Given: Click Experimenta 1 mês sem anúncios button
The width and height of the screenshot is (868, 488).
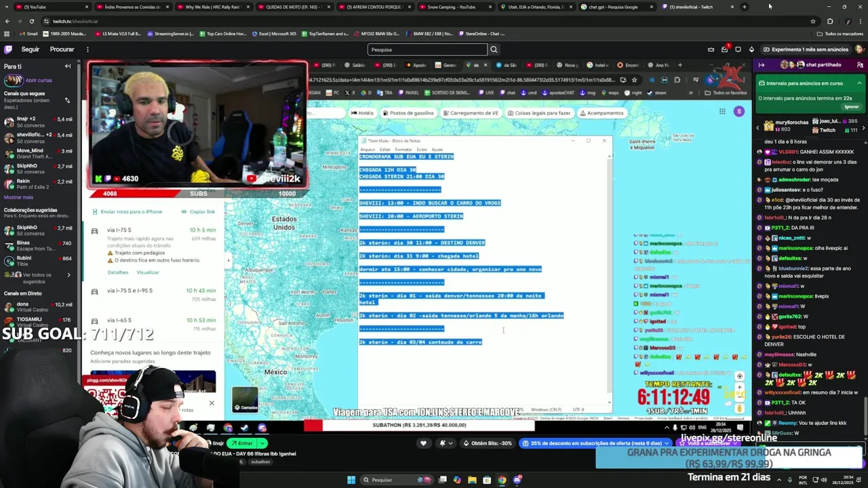Looking at the screenshot, I should (x=805, y=49).
